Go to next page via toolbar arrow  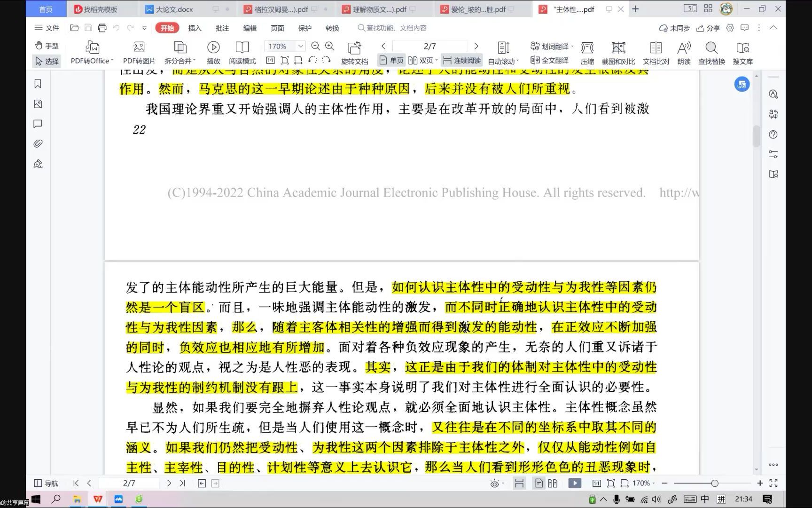pos(476,46)
